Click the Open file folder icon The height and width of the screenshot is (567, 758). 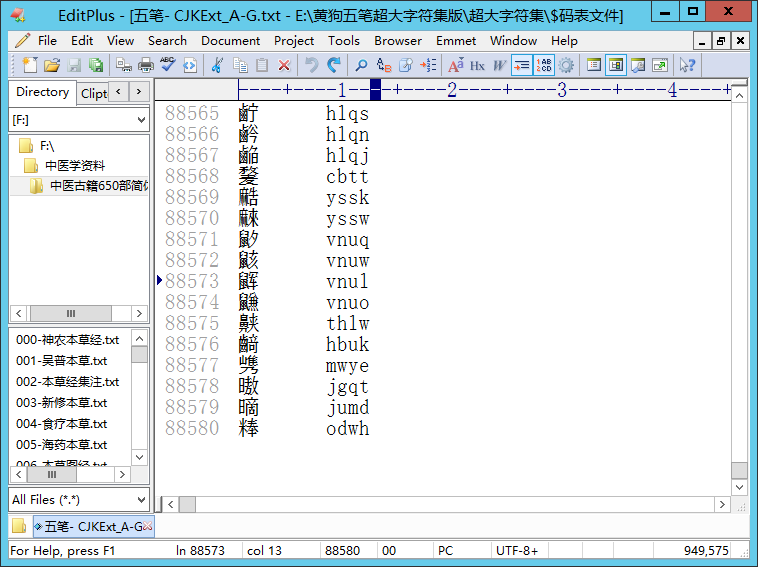[x=51, y=65]
